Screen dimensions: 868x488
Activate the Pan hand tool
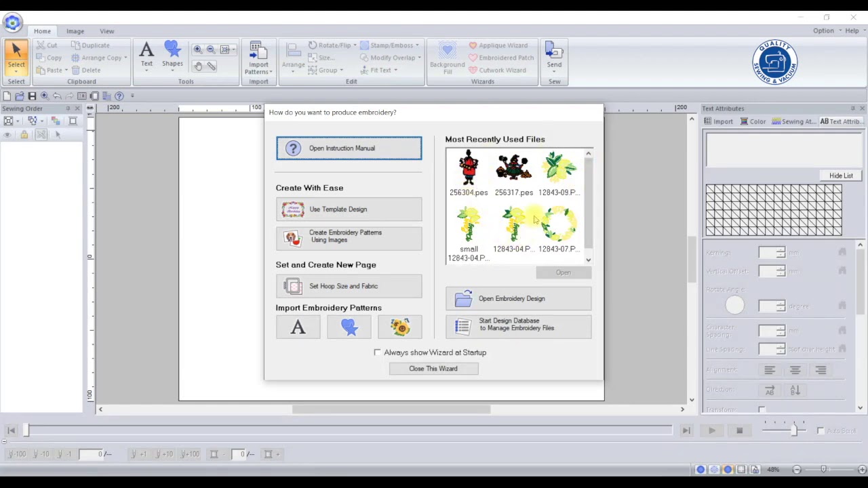(198, 66)
